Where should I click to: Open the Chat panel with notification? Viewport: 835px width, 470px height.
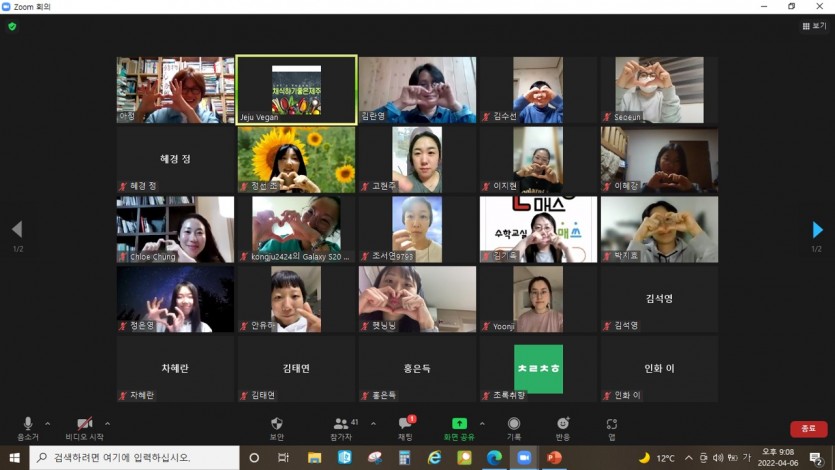[x=406, y=428]
